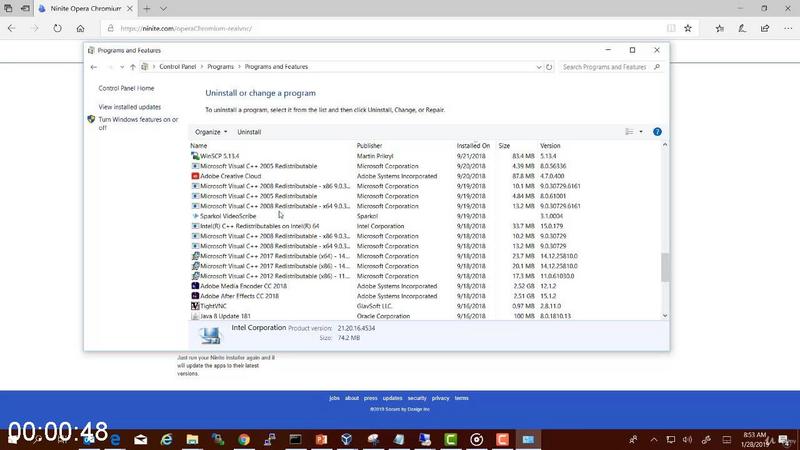Go back in Control Panel window
The image size is (800, 450).
93,67
